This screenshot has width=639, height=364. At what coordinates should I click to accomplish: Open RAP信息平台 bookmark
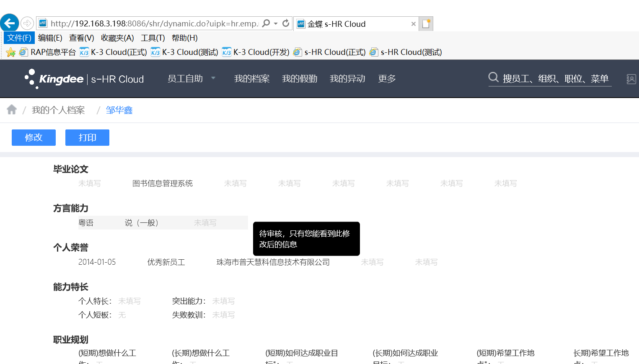click(x=48, y=52)
